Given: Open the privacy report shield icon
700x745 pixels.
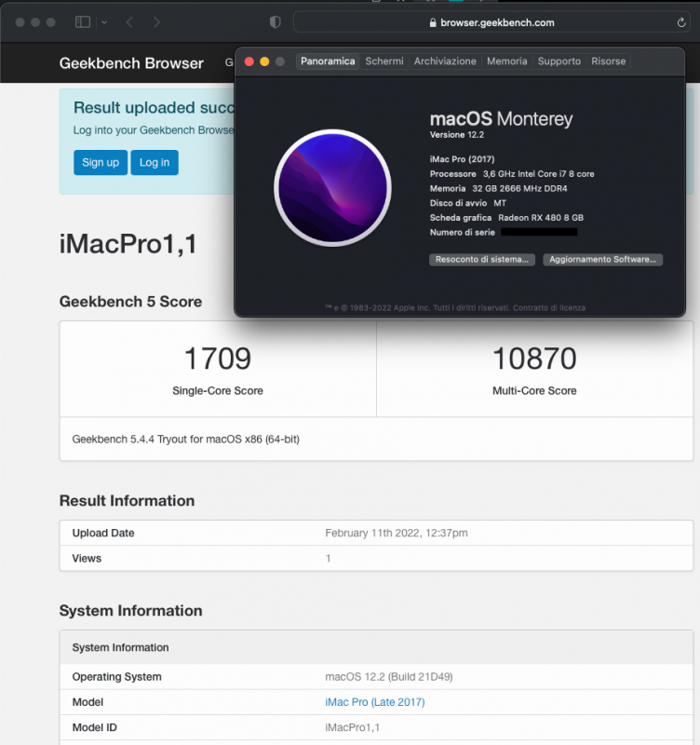Looking at the screenshot, I should coord(275,22).
